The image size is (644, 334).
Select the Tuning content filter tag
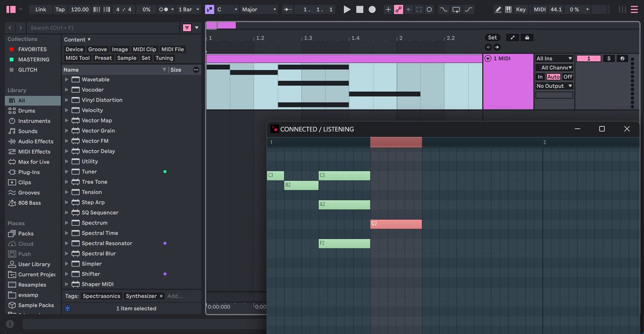point(164,58)
